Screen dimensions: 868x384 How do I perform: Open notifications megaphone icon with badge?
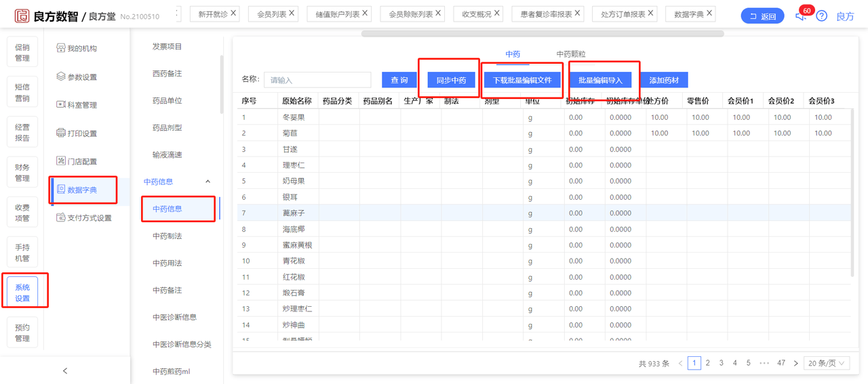(x=801, y=16)
